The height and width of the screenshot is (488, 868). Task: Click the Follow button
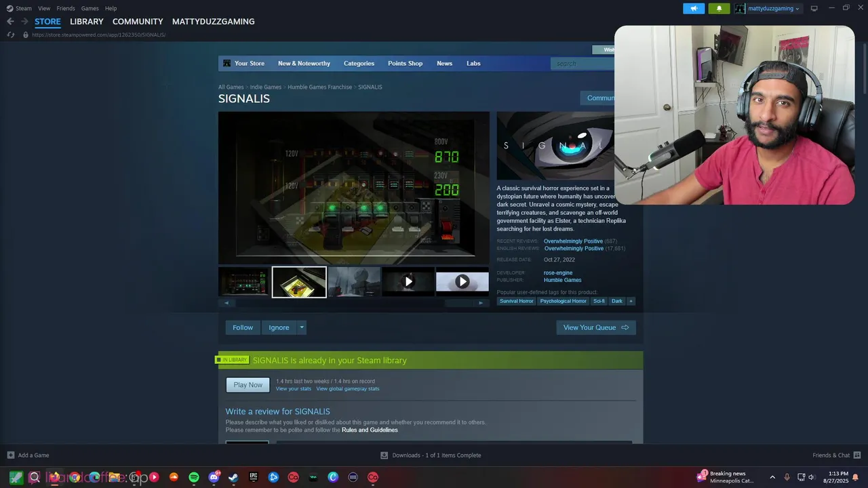pos(243,327)
